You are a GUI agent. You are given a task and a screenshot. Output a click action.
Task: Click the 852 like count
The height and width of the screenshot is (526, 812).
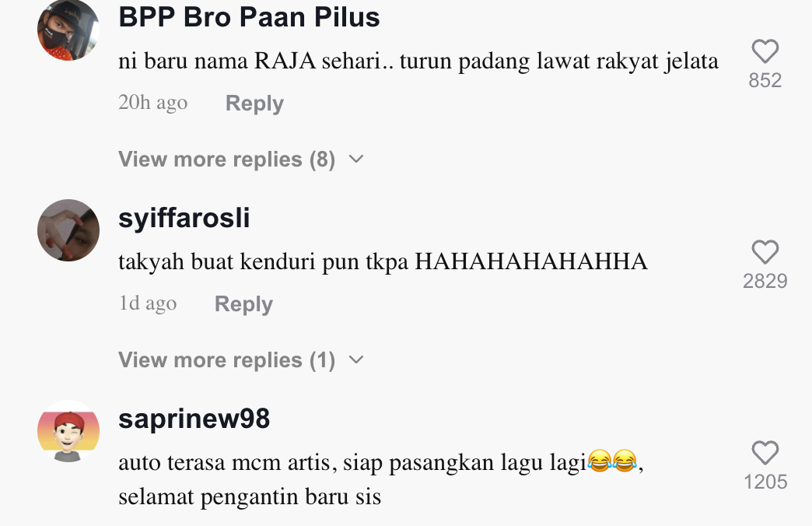tap(765, 80)
